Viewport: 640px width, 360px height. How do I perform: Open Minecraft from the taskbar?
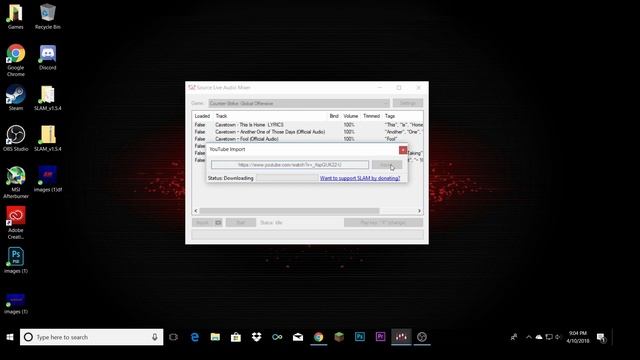[x=339, y=337]
